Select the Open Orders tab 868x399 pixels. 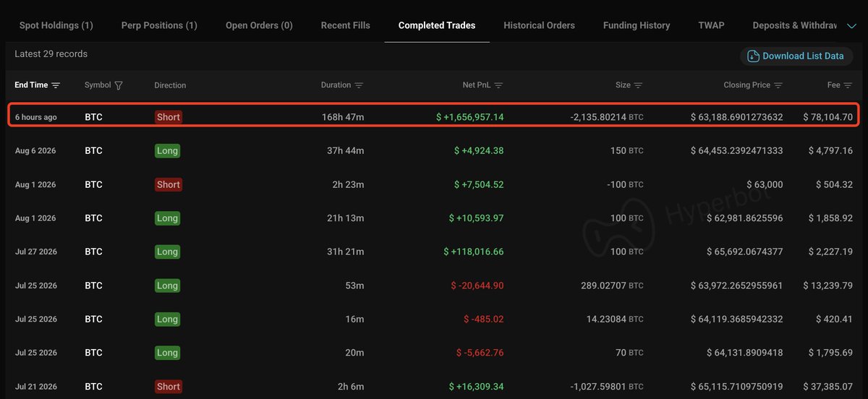pos(259,25)
